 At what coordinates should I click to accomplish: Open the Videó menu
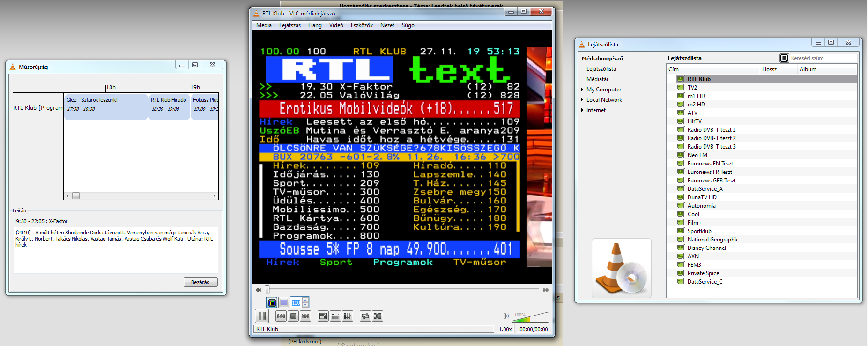click(x=336, y=25)
